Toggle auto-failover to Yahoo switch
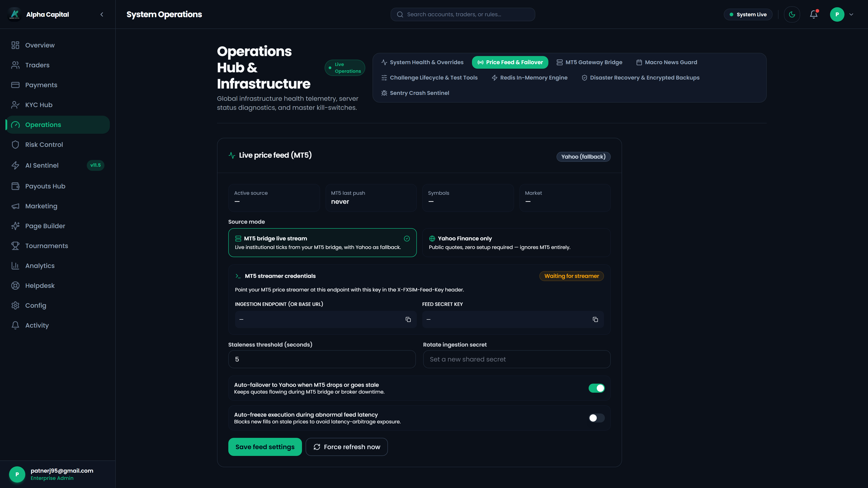The width and height of the screenshot is (868, 488). point(597,388)
